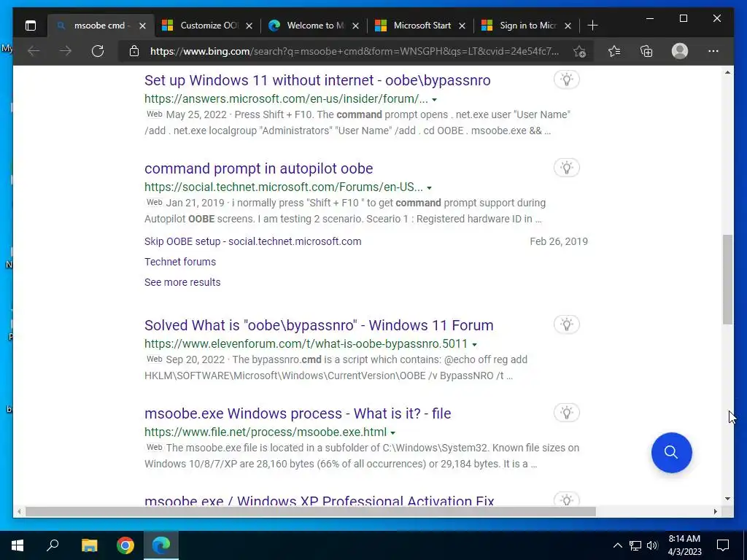Open 'Set up Windows 11 without internet' result

tap(317, 80)
